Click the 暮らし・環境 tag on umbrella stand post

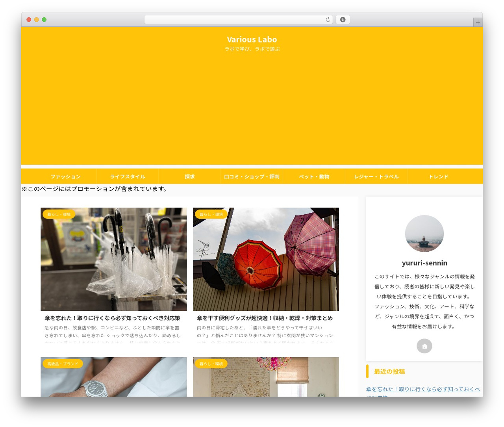59,214
